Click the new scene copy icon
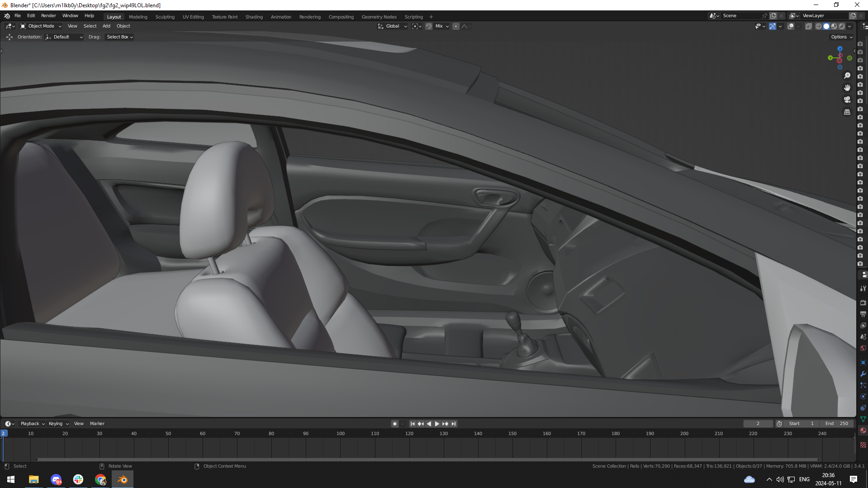868x488 pixels. [773, 16]
